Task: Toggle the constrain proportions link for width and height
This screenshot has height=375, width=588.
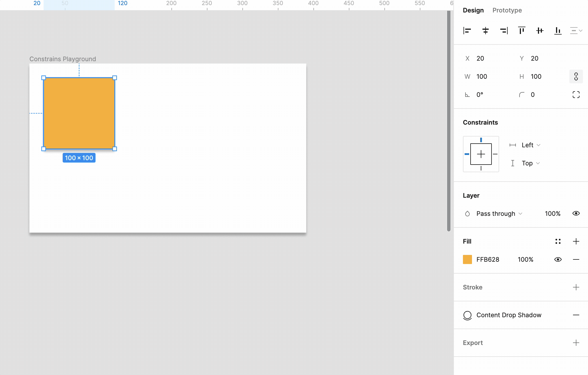Action: (x=576, y=76)
